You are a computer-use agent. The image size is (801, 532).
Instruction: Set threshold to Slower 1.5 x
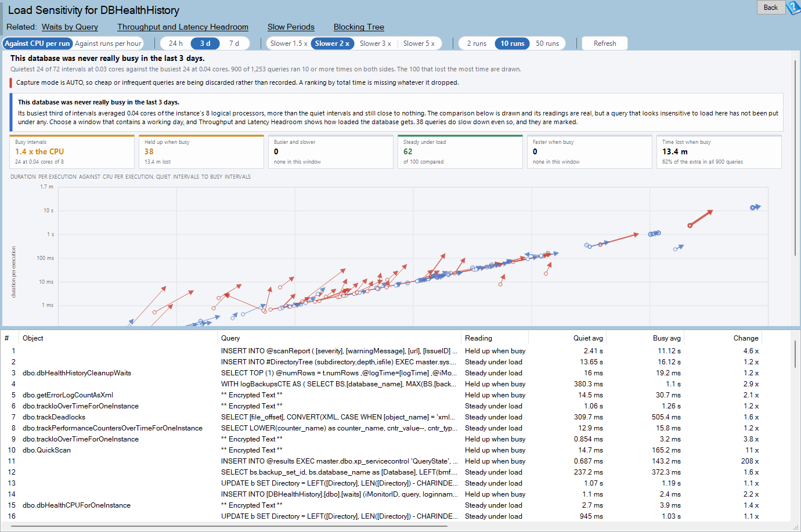click(x=289, y=44)
